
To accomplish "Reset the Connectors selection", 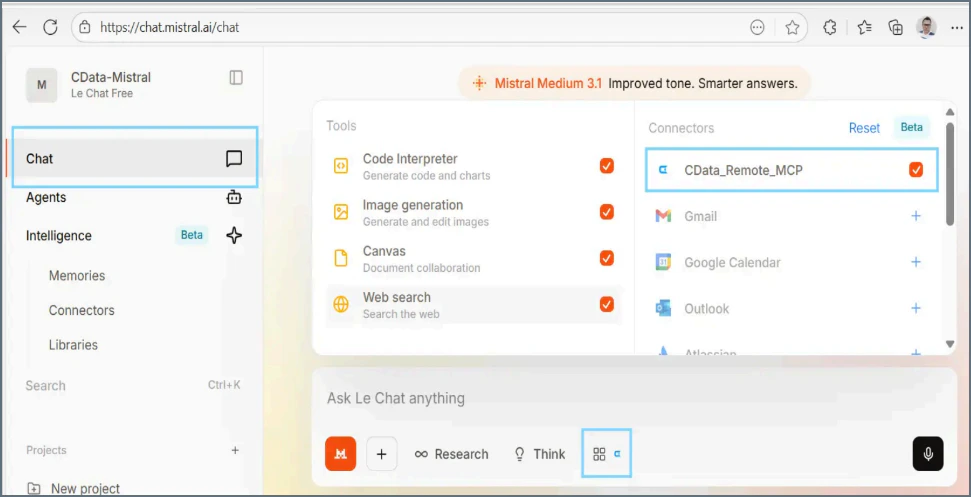I will [x=864, y=128].
